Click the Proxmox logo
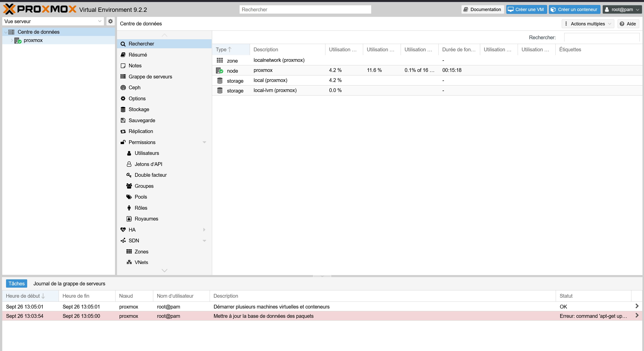The height and width of the screenshot is (351, 644). (x=40, y=9)
